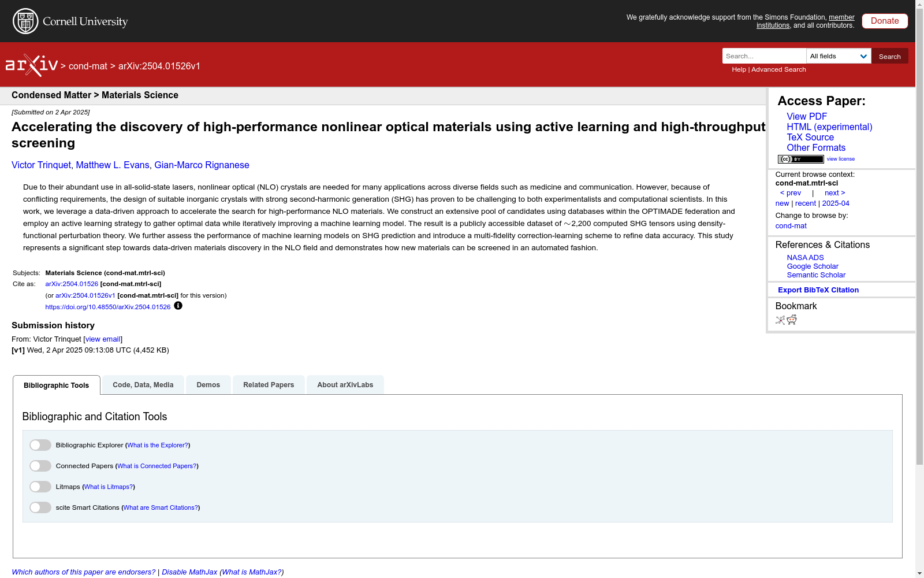This screenshot has width=924, height=578.
Task: Click the view license link
Action: [x=841, y=159]
